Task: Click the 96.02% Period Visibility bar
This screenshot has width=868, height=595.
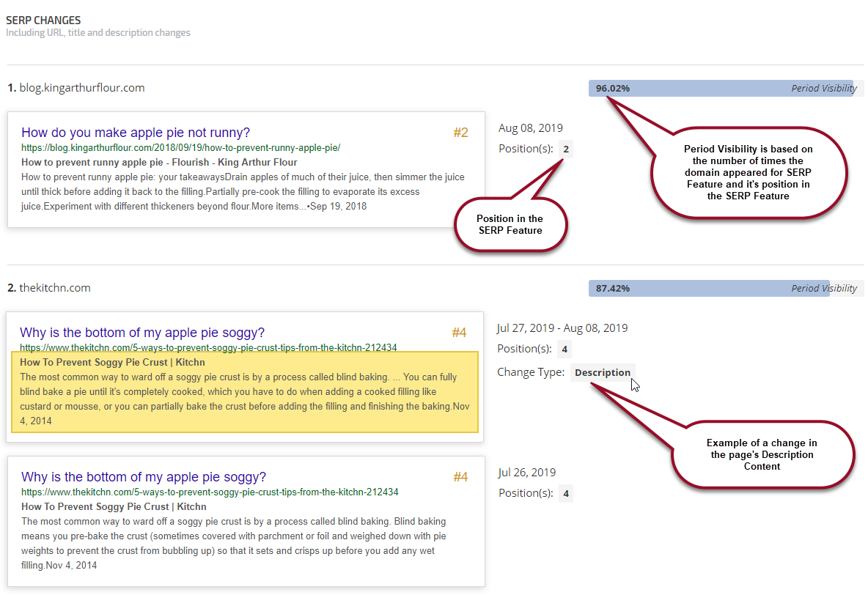Action: (x=721, y=89)
